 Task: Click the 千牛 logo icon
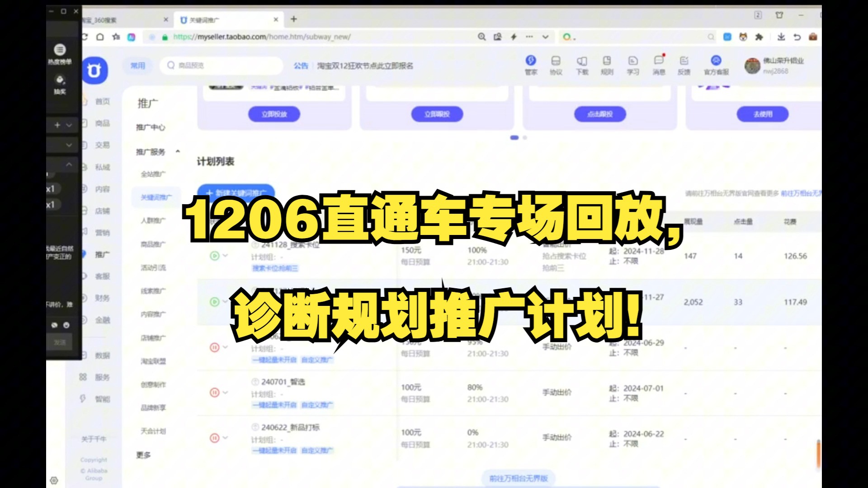(x=94, y=70)
